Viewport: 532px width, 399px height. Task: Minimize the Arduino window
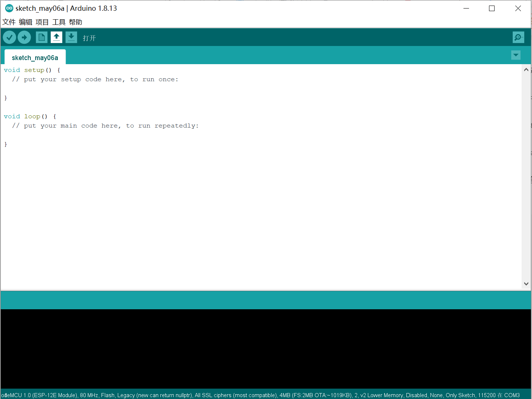(x=466, y=8)
